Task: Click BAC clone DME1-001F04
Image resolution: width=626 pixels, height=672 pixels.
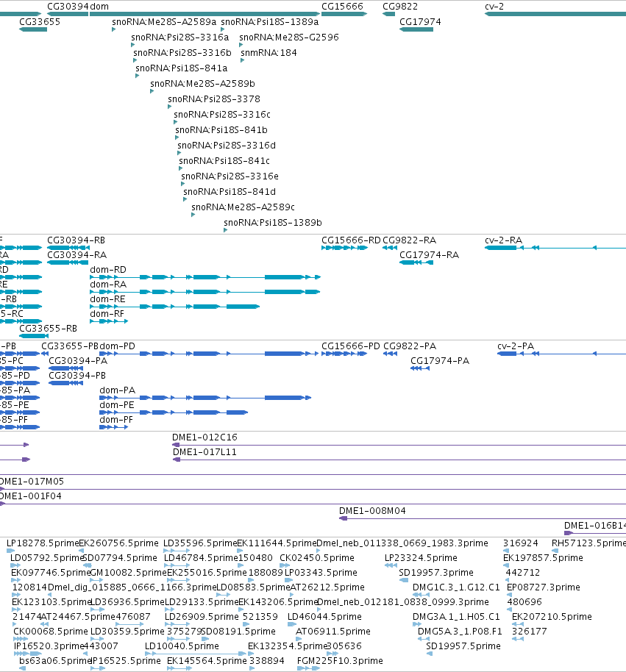Action: 313,504
